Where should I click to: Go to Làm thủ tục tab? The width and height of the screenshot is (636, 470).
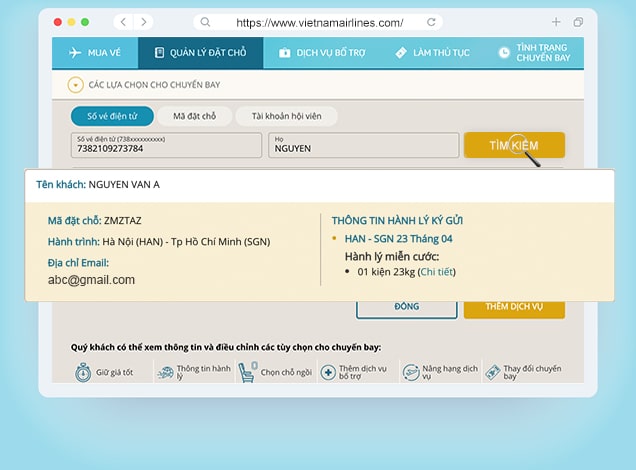[x=432, y=53]
